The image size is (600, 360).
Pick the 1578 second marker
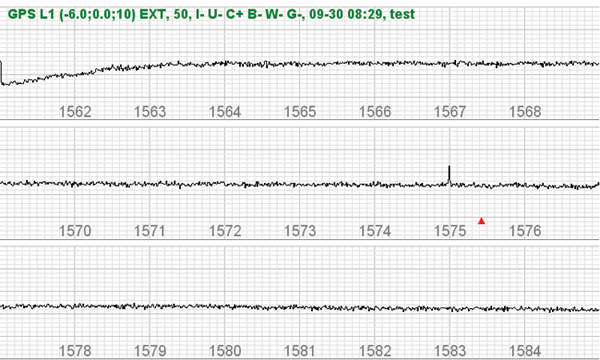(75, 351)
